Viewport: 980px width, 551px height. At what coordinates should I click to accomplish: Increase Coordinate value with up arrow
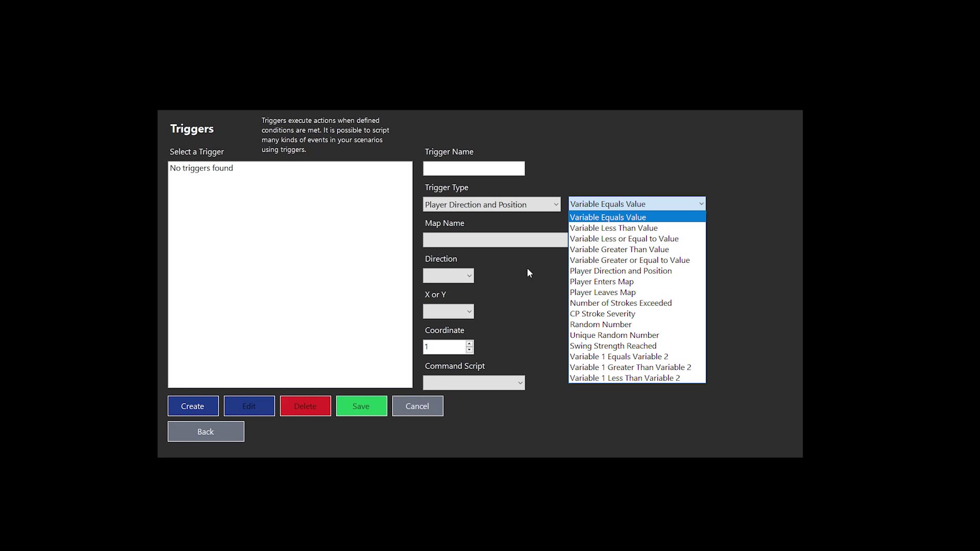tap(469, 344)
